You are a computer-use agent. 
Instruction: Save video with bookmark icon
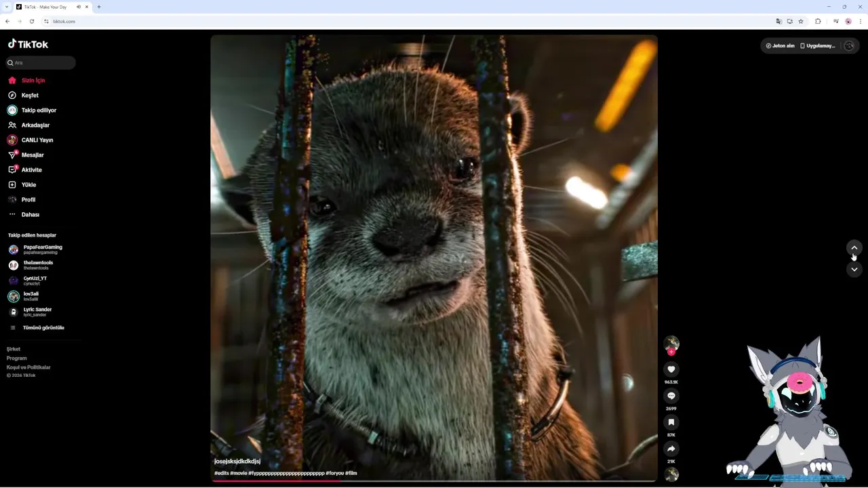point(671,422)
